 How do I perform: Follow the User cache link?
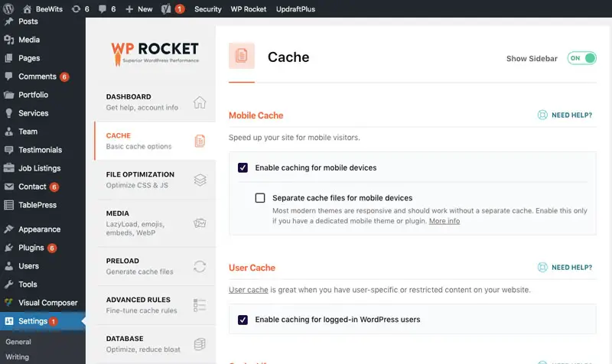[248, 290]
